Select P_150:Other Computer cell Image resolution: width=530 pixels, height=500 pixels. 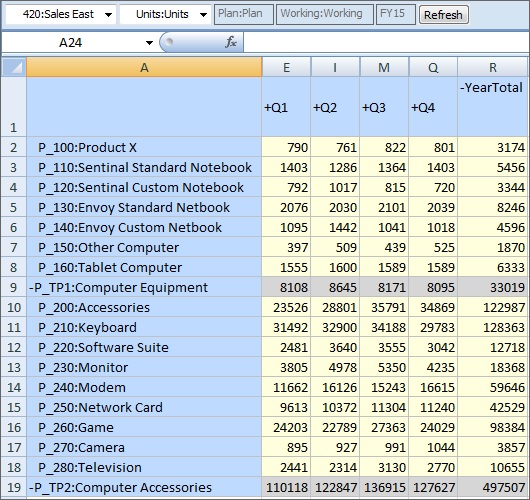point(144,247)
